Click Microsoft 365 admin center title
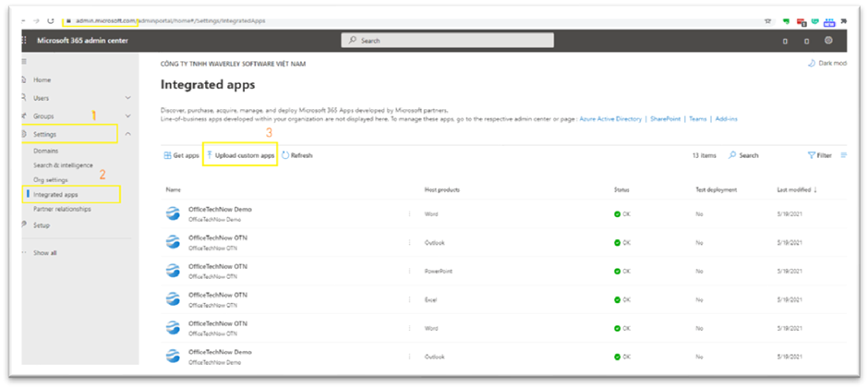The width and height of the screenshot is (868, 388). pos(82,41)
